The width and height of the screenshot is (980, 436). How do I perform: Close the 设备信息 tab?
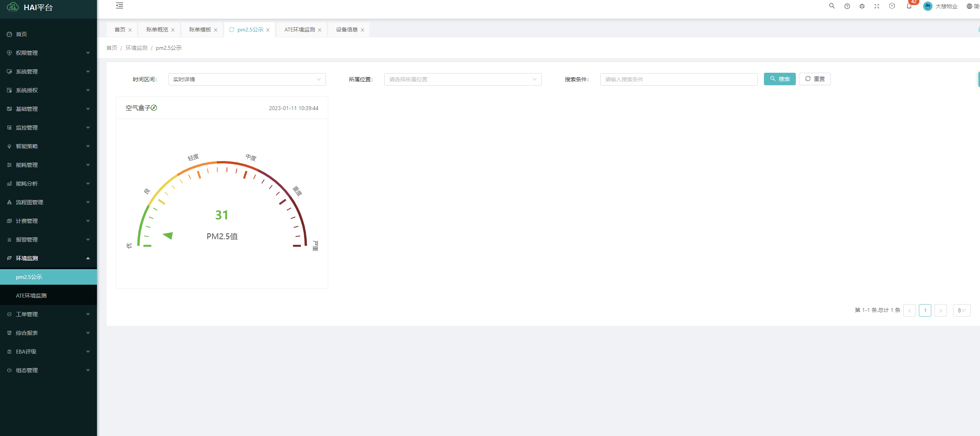[362, 30]
